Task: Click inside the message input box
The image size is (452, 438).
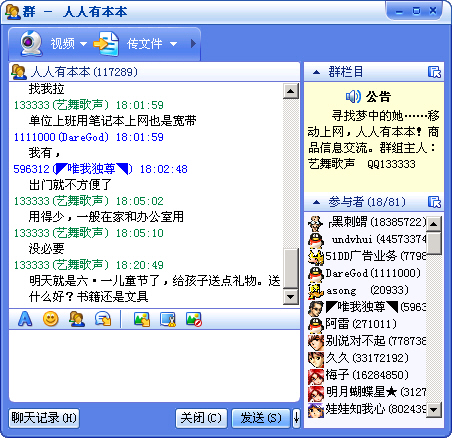Action: pyautogui.click(x=154, y=366)
